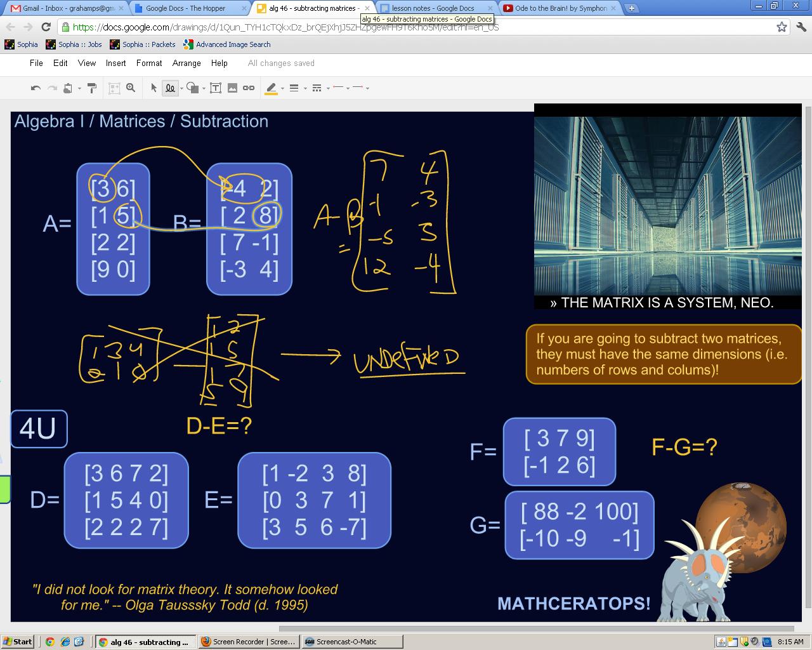
Task: Click the All changes saved link
Action: 280,63
